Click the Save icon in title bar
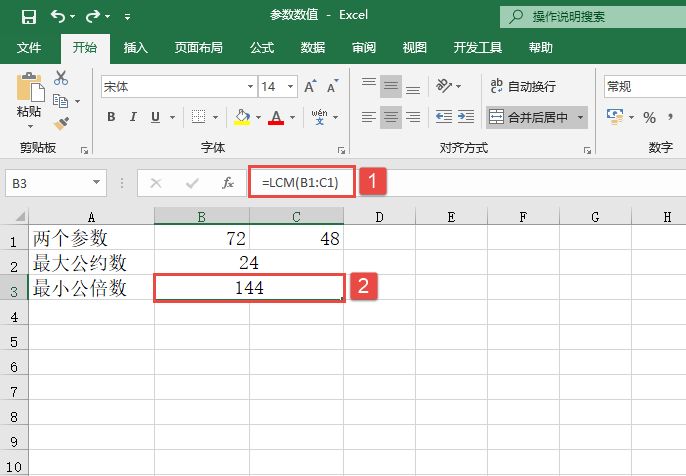This screenshot has width=686, height=476. click(28, 17)
